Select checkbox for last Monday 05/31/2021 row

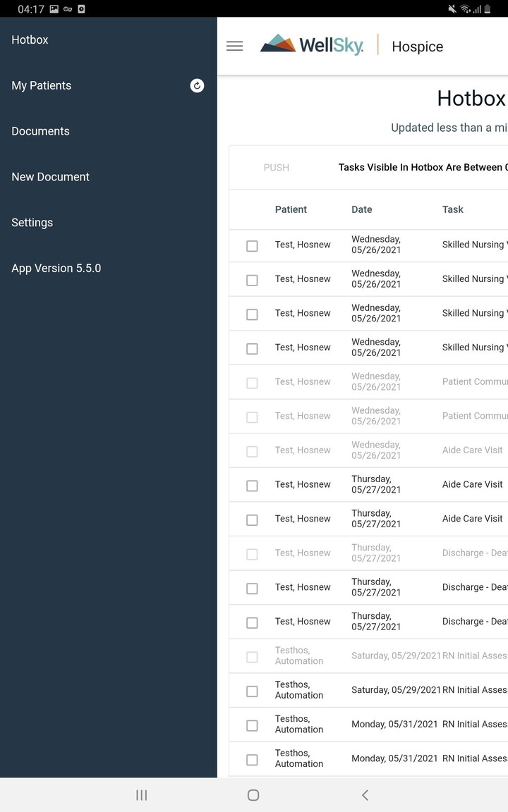(252, 760)
